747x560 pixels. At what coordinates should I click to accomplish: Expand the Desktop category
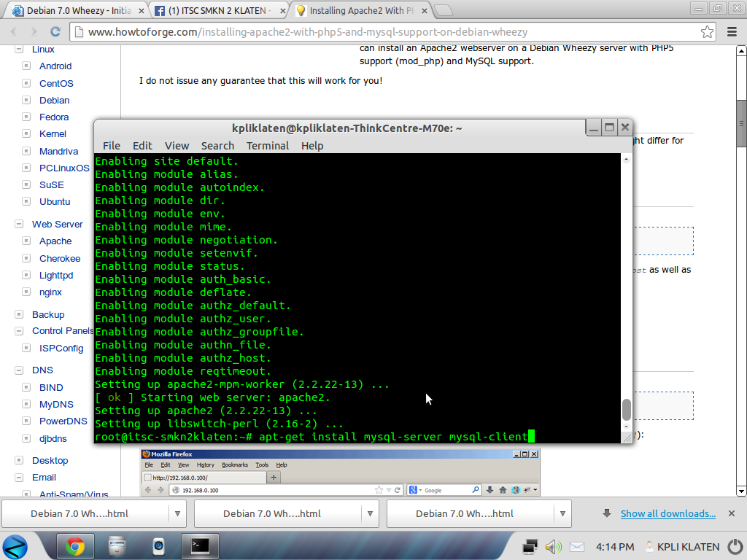coord(19,460)
